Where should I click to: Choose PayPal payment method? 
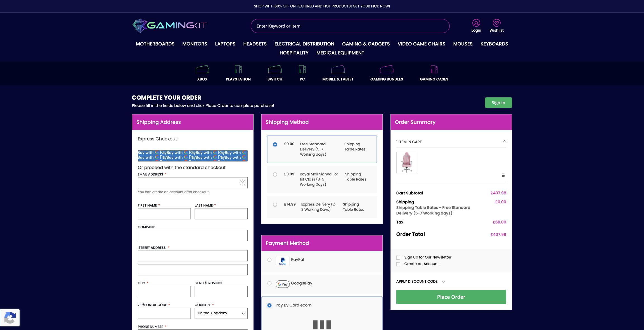pos(269,260)
